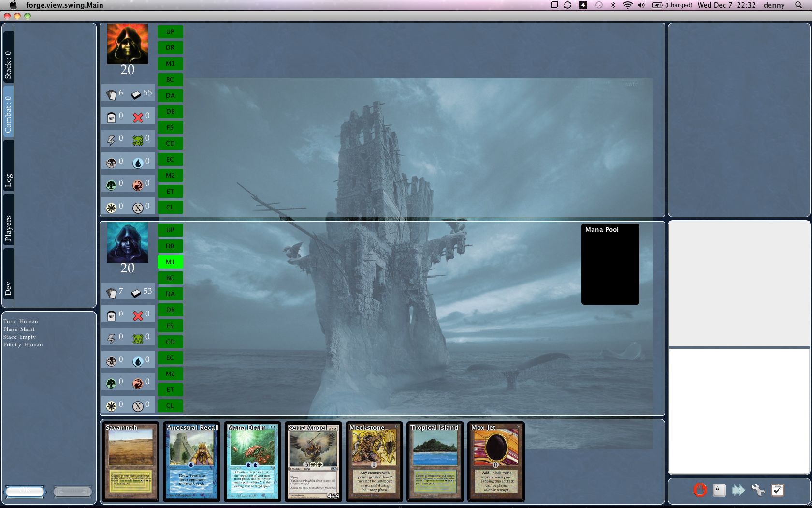Open Spotlight search in the menu bar

click(x=798, y=5)
